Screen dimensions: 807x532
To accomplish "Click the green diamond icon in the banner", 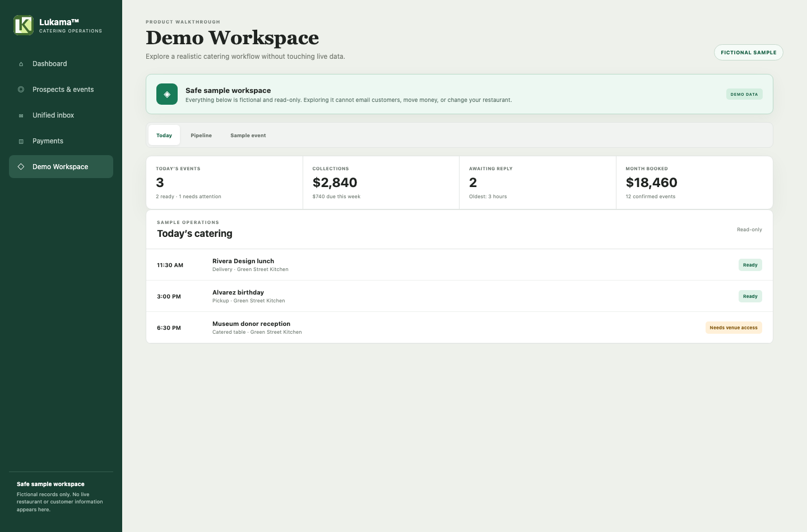I will 167,94.
